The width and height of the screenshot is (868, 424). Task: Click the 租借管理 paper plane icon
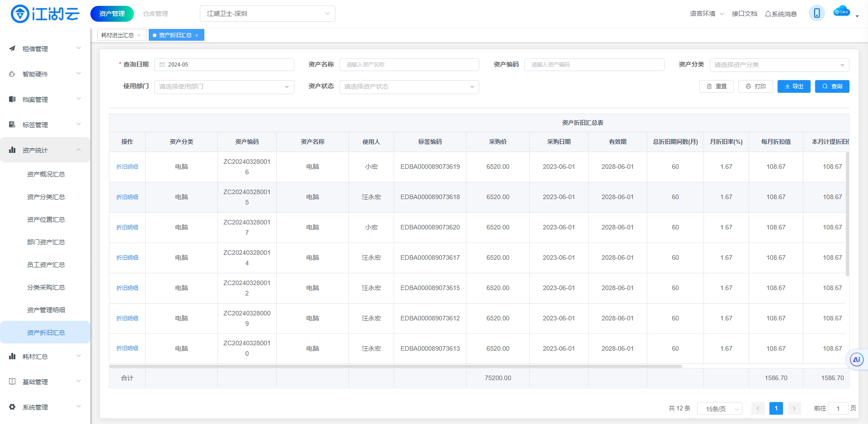pos(12,48)
